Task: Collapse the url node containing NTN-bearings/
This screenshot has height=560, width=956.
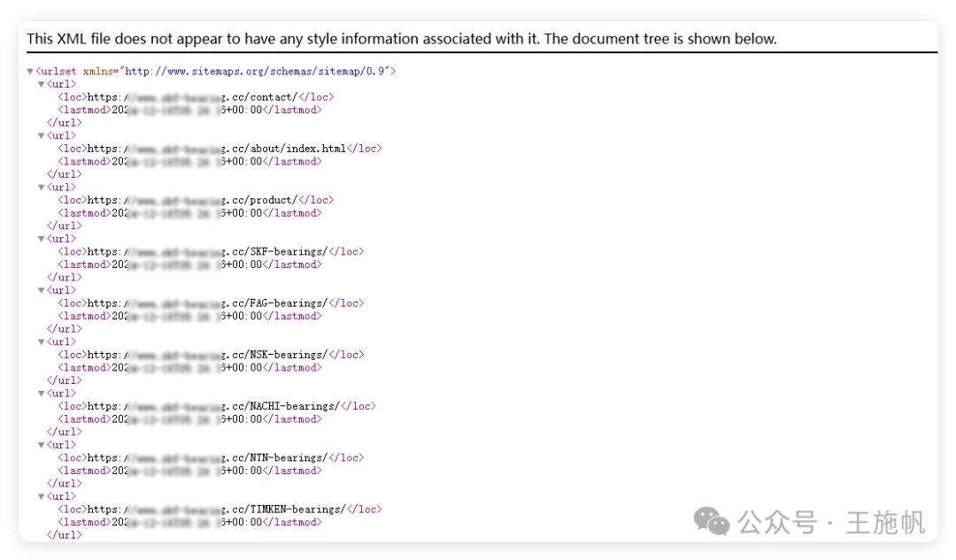Action: click(42, 446)
